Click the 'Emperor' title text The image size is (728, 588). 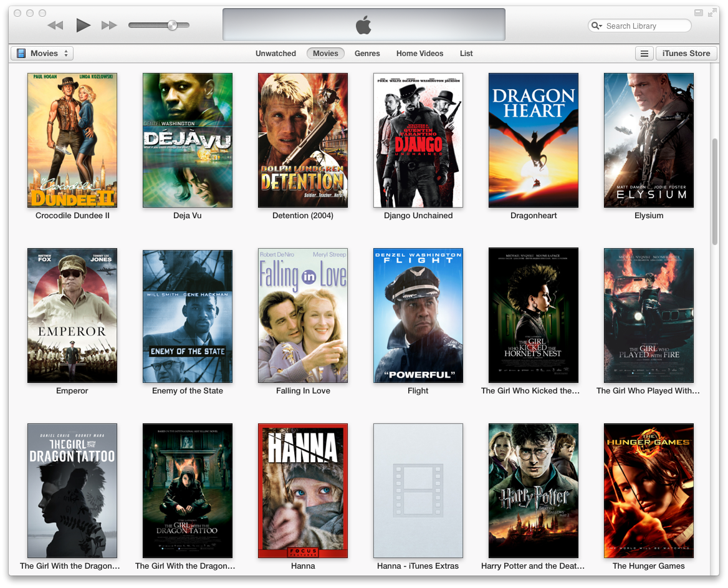tap(72, 390)
